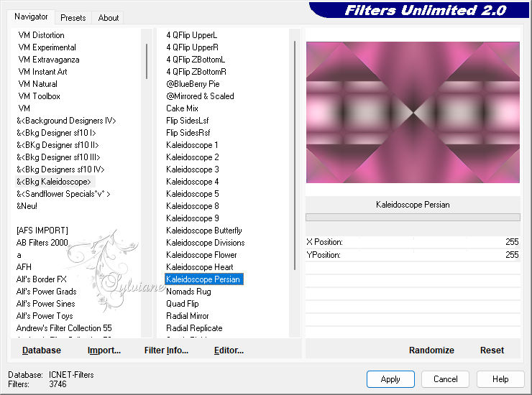Randomize the filter settings
The width and height of the screenshot is (532, 395).
click(x=431, y=350)
